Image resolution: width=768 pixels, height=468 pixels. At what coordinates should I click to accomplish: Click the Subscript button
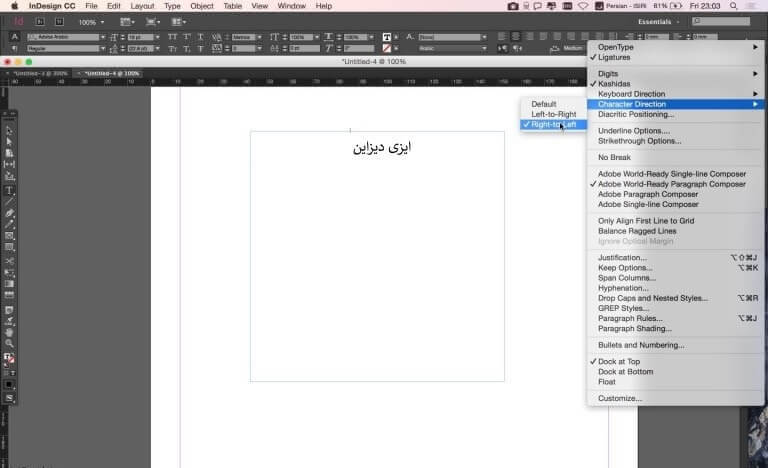pos(187,49)
